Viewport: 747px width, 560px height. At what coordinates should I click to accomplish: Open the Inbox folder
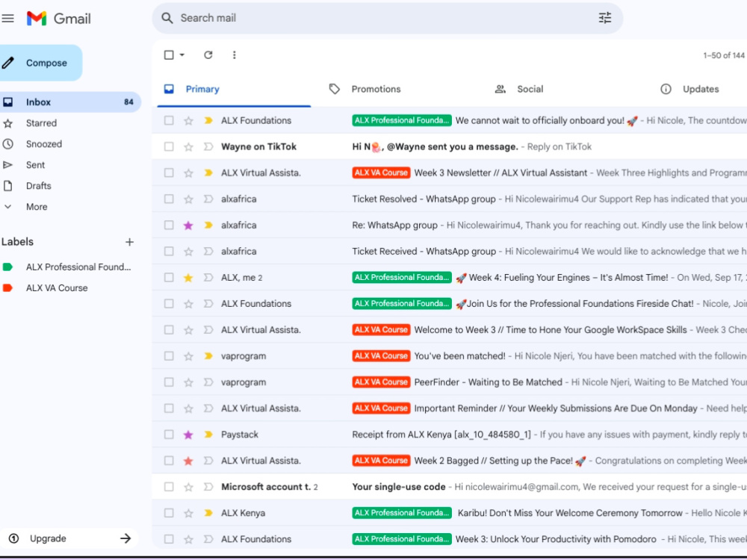point(70,102)
